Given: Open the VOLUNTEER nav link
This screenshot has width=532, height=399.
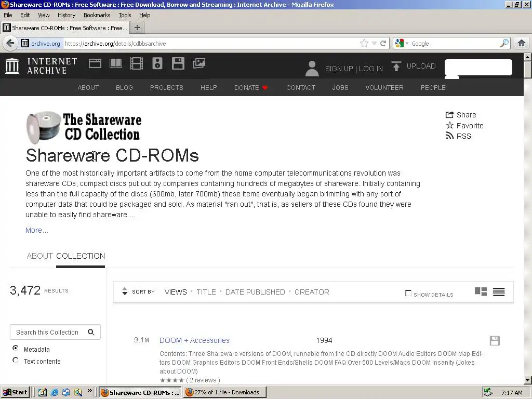Looking at the screenshot, I should 384,87.
